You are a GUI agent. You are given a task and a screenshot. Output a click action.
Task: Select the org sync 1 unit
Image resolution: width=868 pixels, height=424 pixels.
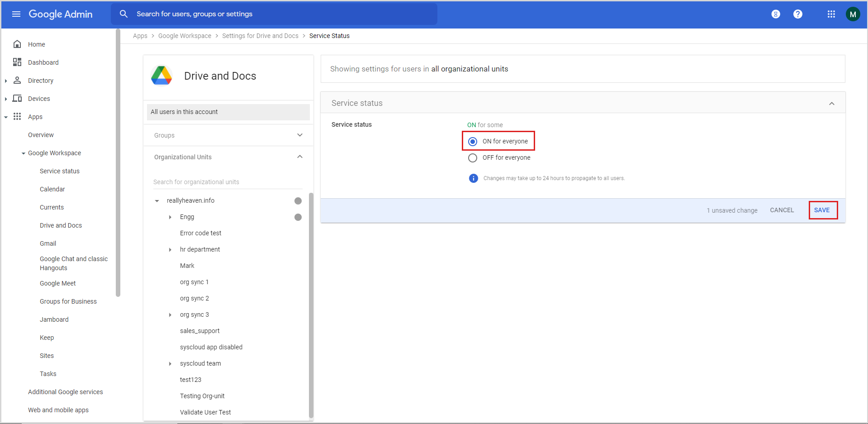pos(194,282)
